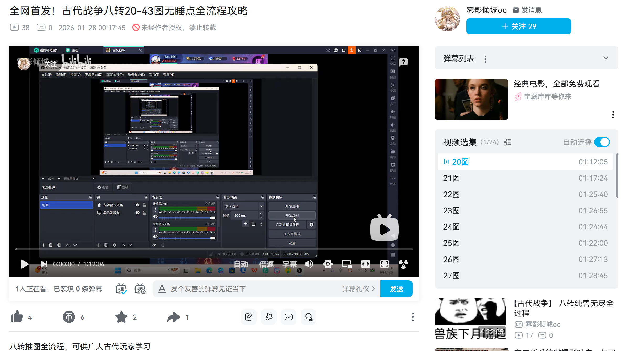
Task: Click the video progress bar
Action: tap(214, 249)
